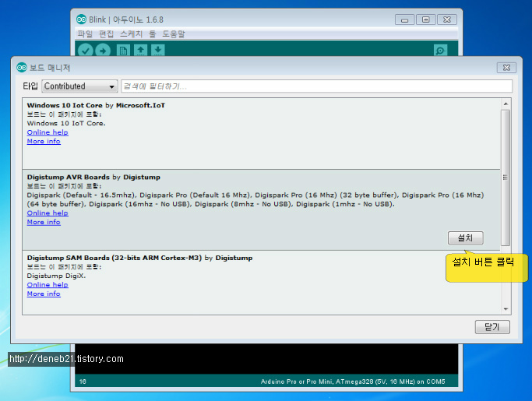This screenshot has width=532, height=401.
Task: Open Online help link for Digistump SAM Boards
Action: point(48,285)
